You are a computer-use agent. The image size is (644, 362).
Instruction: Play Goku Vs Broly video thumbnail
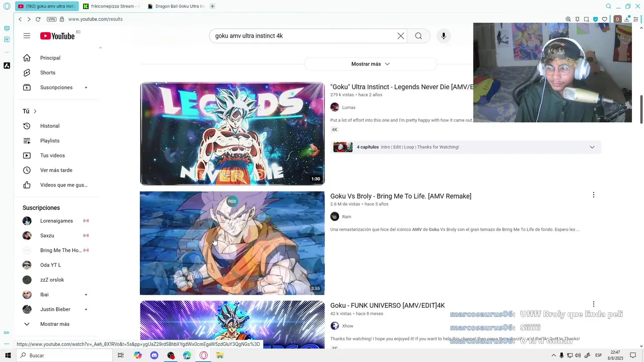pyautogui.click(x=232, y=243)
